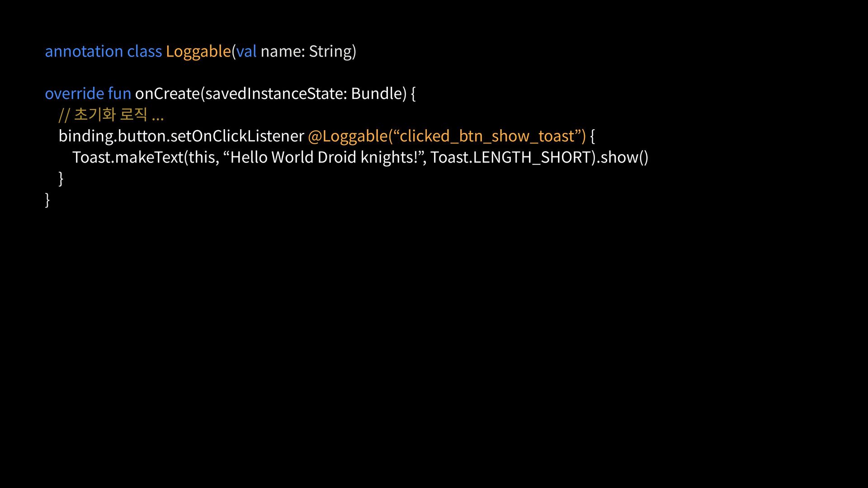The width and height of the screenshot is (868, 488).
Task: Click the 'override' keyword
Action: pos(75,94)
